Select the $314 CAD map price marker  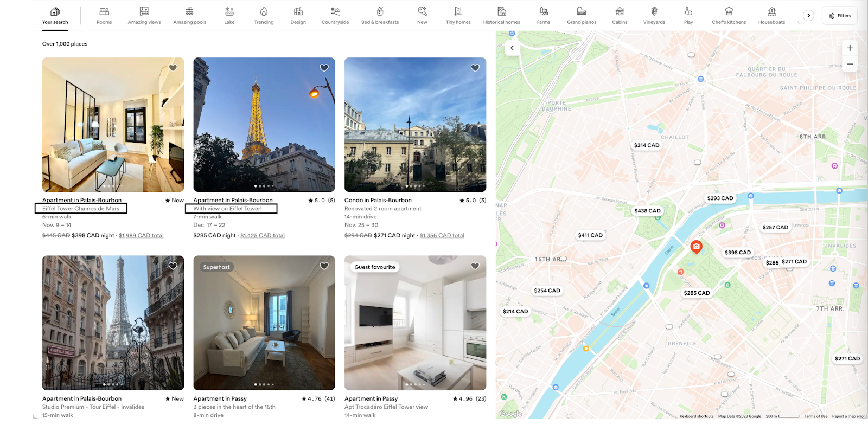pos(647,145)
